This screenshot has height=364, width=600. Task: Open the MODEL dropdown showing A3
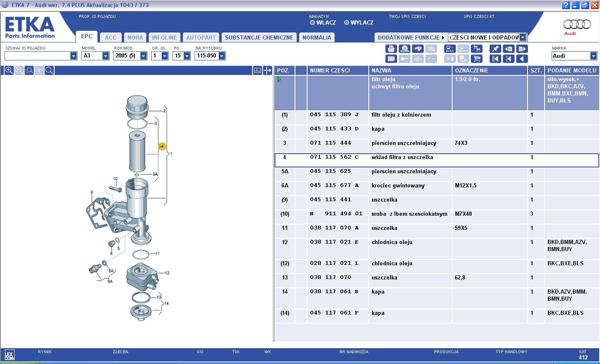(x=106, y=56)
